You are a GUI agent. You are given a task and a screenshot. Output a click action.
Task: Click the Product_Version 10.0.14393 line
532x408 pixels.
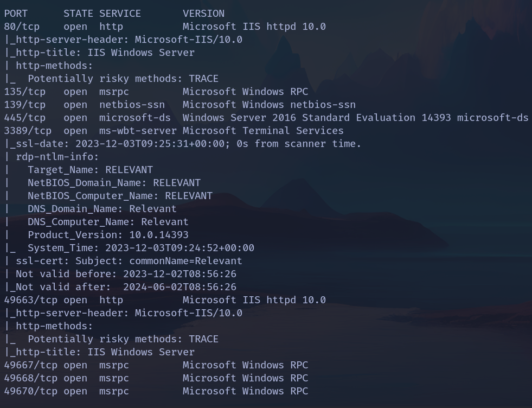point(108,235)
